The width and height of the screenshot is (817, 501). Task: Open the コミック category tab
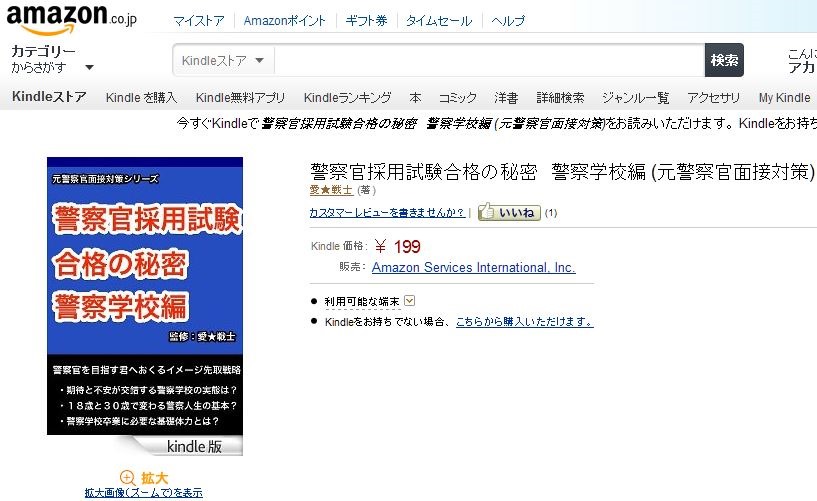[457, 97]
